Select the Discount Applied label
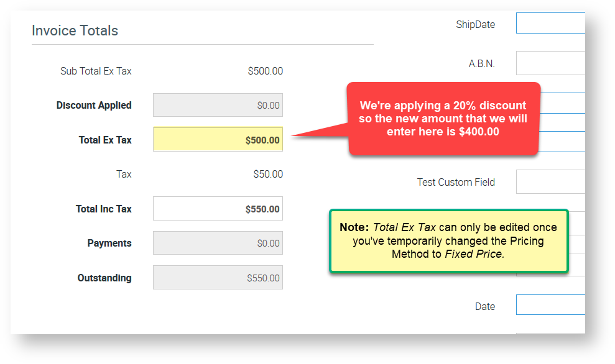 (94, 106)
